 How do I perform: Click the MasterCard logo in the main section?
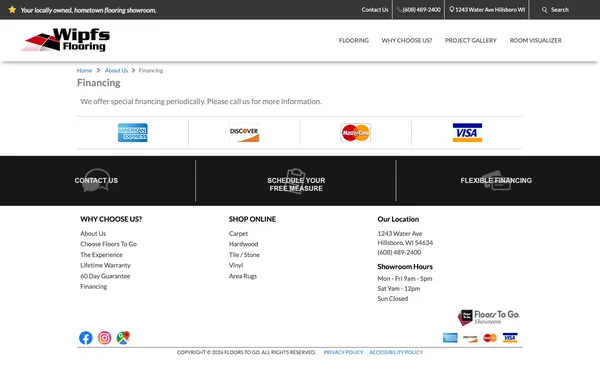pos(356,133)
